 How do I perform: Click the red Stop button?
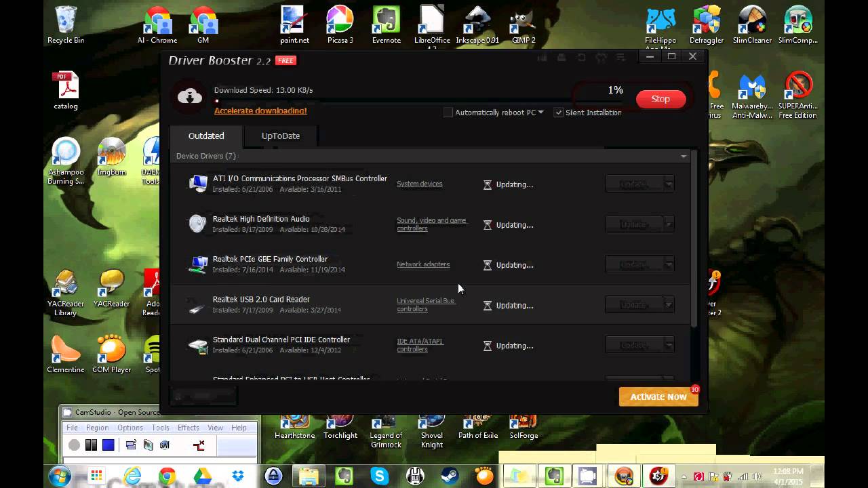(660, 99)
